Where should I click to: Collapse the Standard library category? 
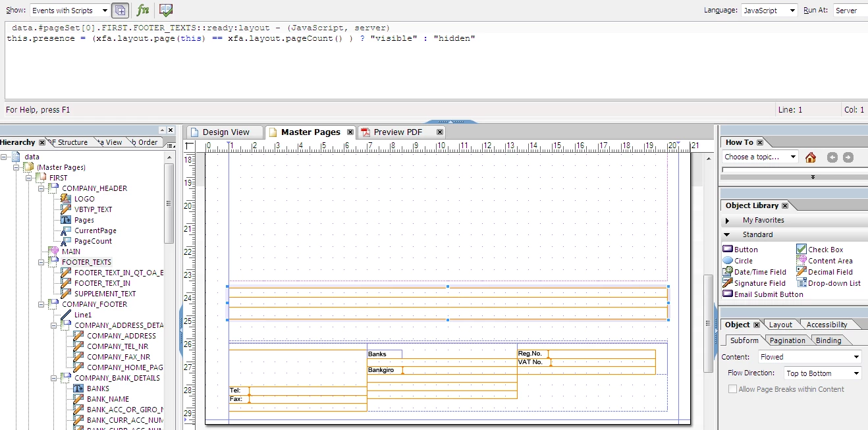coord(727,234)
